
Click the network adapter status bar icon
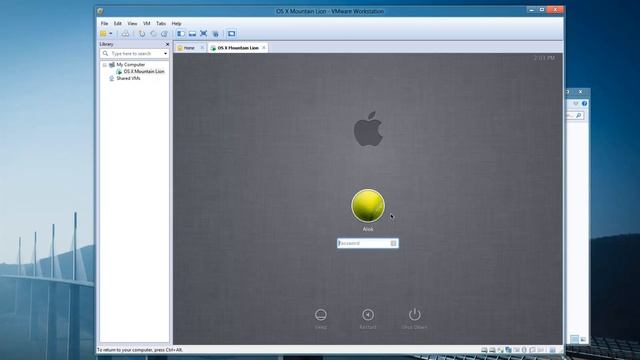(508, 350)
